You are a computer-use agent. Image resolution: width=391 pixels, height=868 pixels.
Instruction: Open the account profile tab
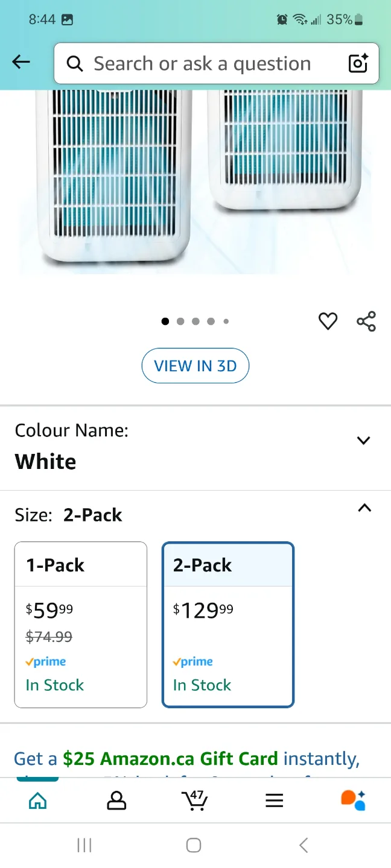click(x=116, y=800)
